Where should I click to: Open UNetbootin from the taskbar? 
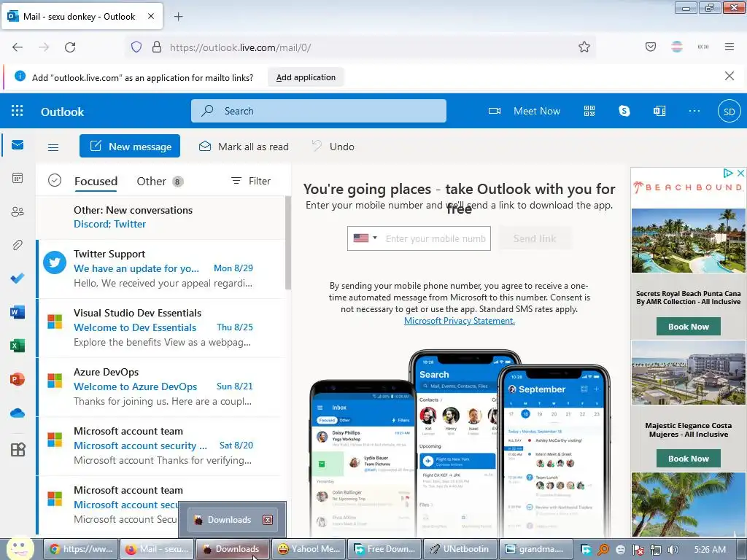click(460, 549)
